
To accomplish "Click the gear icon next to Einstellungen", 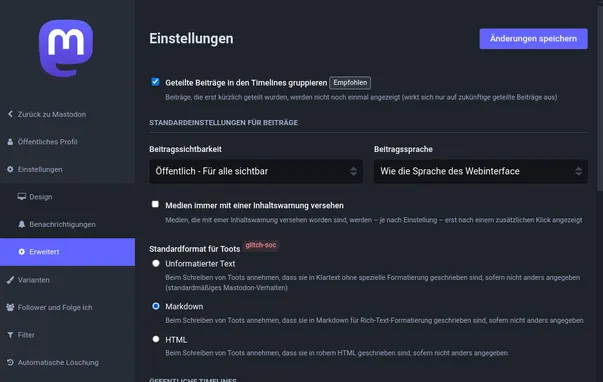I will pos(10,169).
